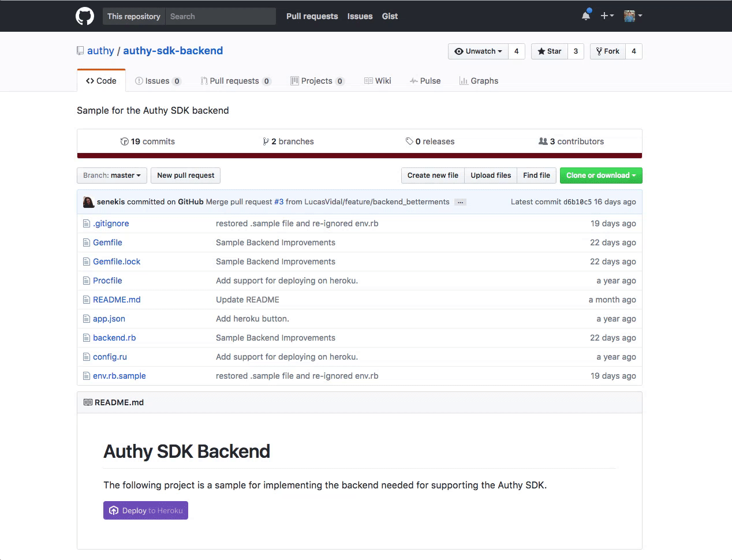Click the .gitignore file icon

87,223
